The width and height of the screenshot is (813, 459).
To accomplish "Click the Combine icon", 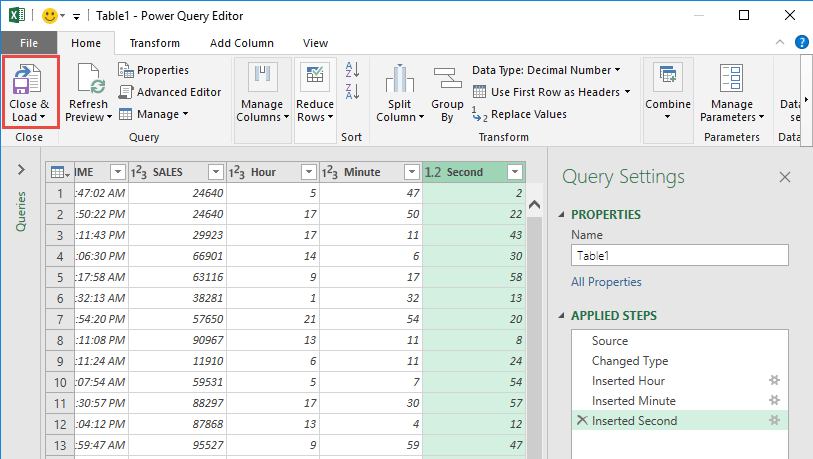I will click(667, 77).
